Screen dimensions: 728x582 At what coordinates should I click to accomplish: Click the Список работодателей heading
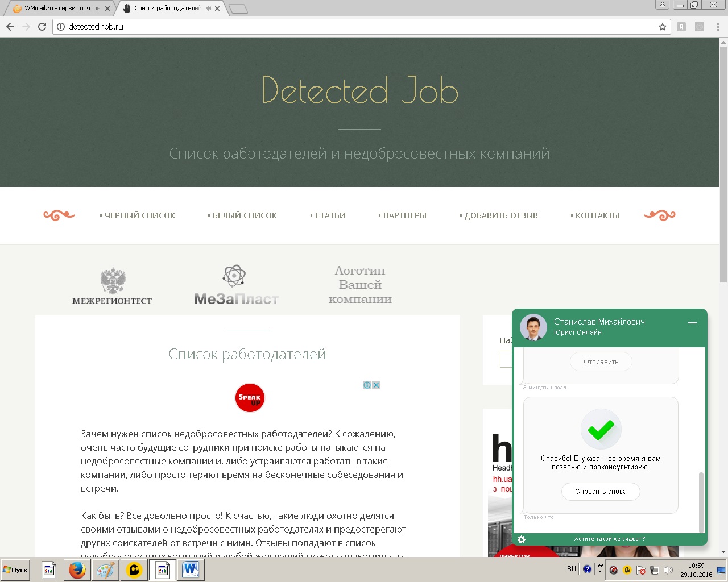click(x=247, y=354)
